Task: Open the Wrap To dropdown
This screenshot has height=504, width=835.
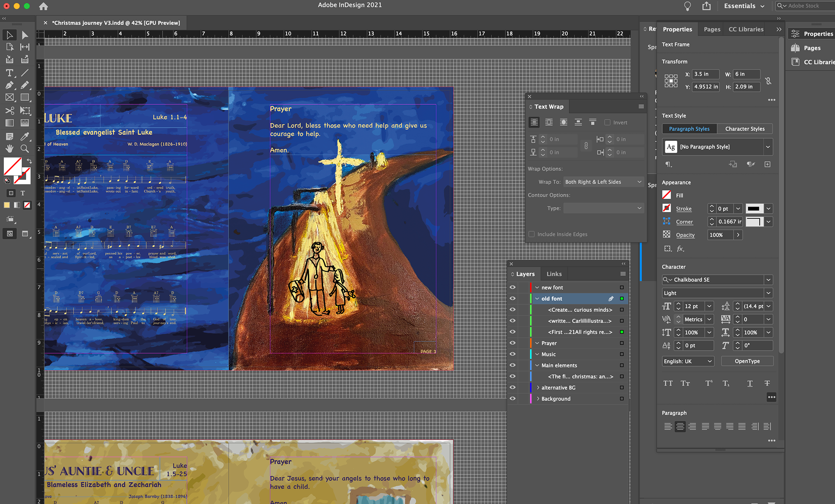Action: pos(603,182)
